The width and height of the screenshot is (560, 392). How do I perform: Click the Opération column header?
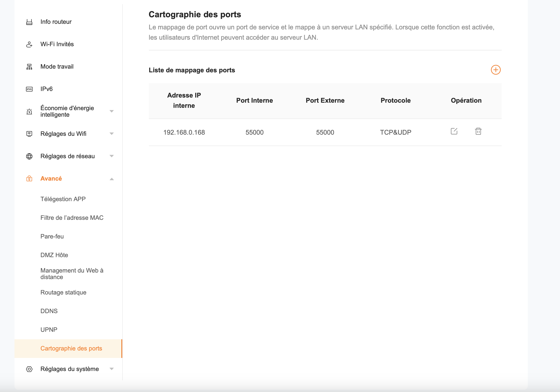[x=466, y=101]
